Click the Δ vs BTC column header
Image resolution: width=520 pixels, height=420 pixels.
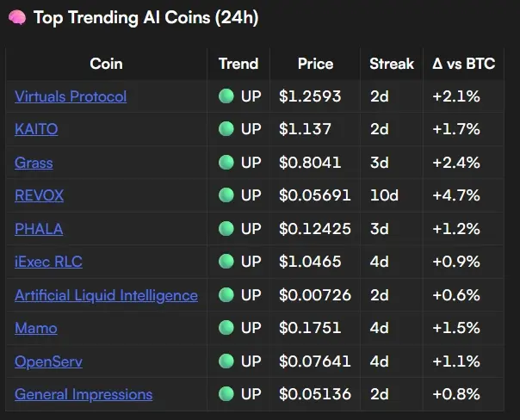(x=464, y=64)
